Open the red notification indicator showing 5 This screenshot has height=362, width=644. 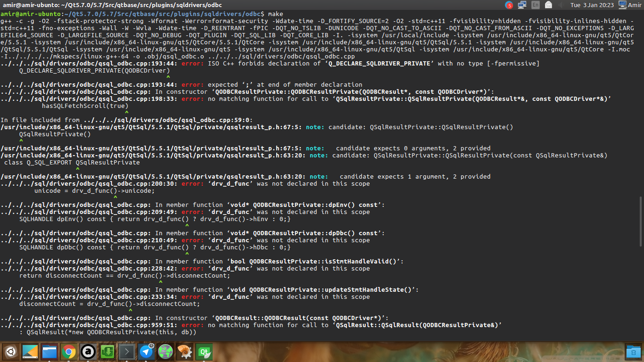(509, 5)
